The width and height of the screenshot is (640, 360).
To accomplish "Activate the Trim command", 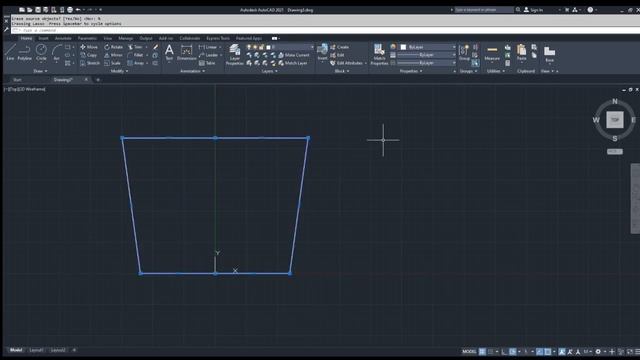I will [x=135, y=47].
